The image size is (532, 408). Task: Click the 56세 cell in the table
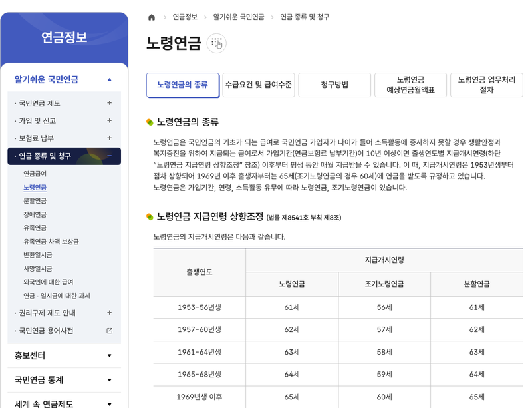(x=384, y=307)
